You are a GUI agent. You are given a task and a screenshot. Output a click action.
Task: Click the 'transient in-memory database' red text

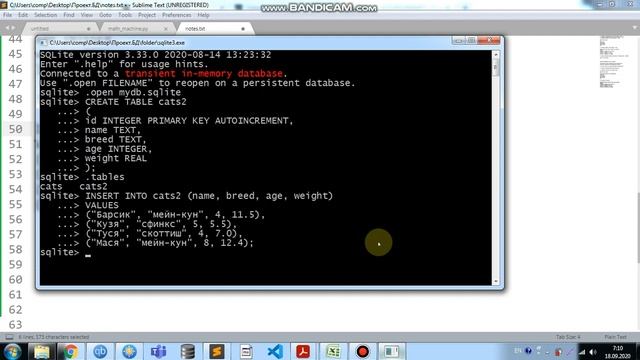pos(204,73)
